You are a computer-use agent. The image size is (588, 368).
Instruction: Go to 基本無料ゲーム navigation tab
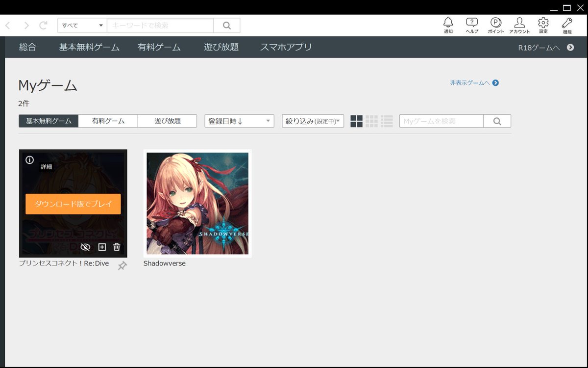click(89, 47)
